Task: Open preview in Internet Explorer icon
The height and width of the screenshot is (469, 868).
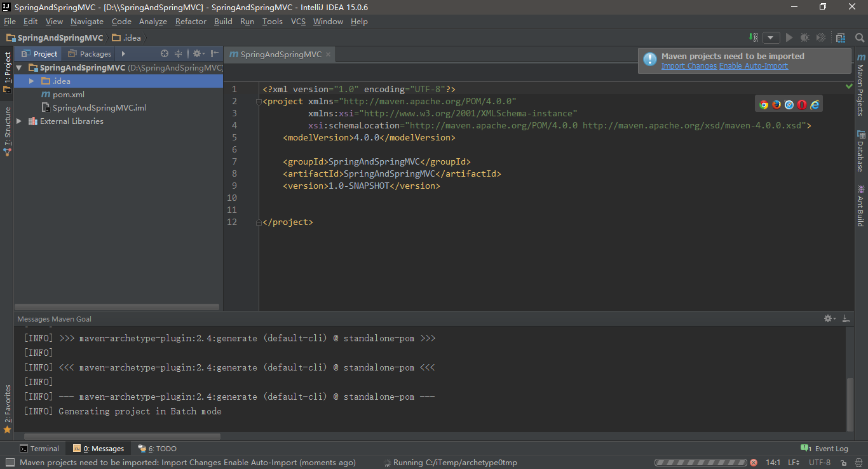Action: [x=815, y=105]
